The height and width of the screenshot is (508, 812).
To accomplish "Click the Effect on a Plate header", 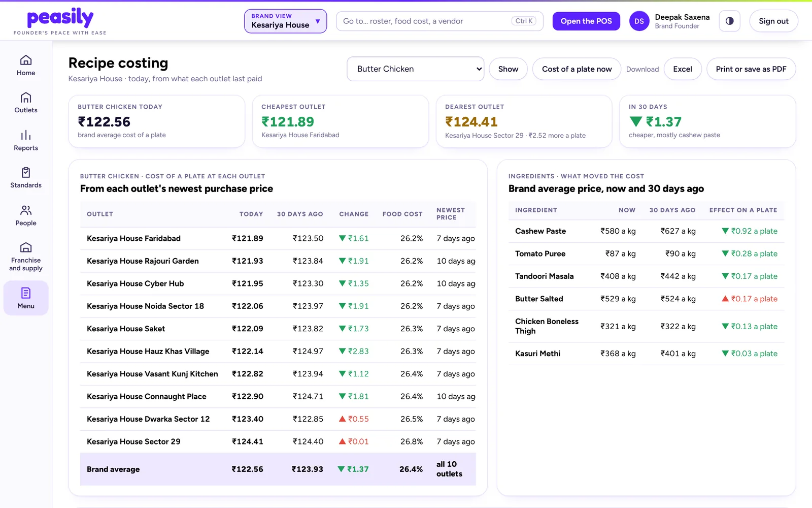I will (743, 210).
